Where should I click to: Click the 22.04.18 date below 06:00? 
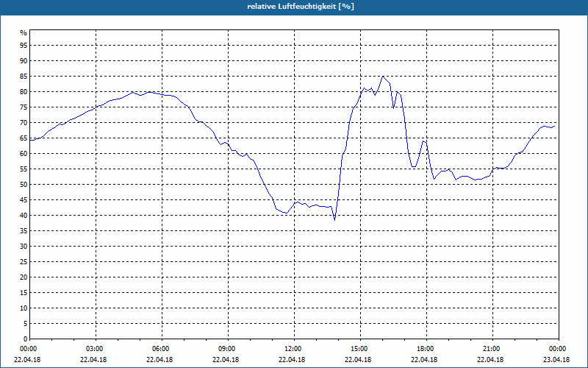coord(159,359)
